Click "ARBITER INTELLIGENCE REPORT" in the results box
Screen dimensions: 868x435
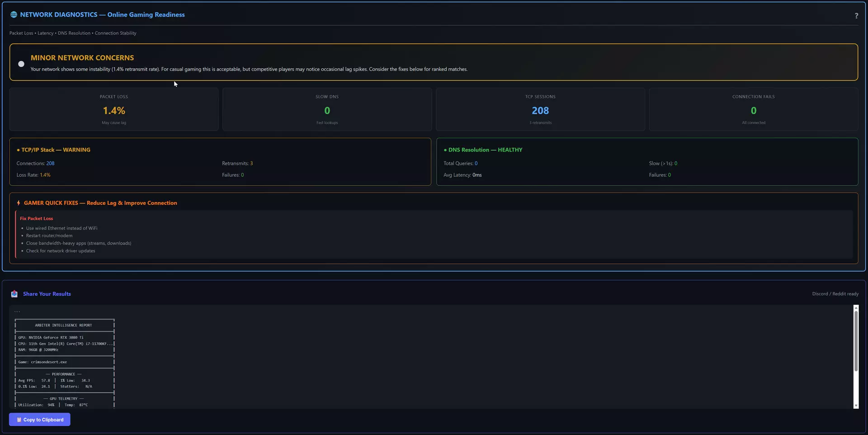[63, 325]
